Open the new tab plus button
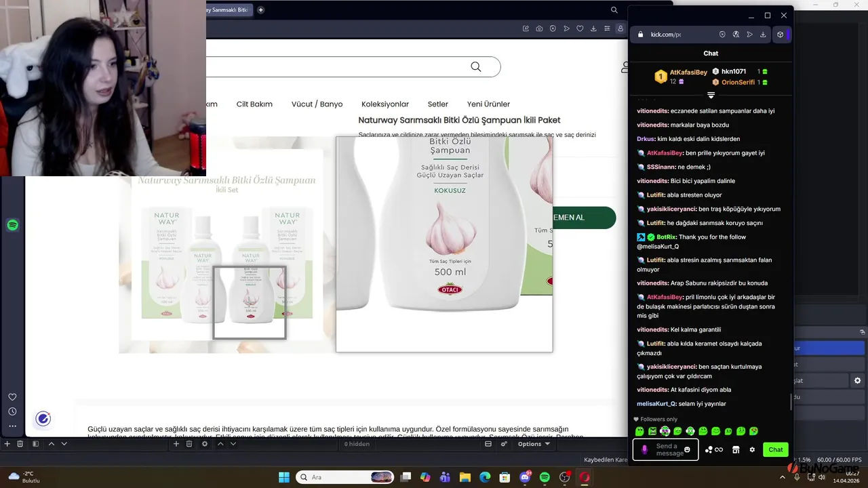 point(260,10)
